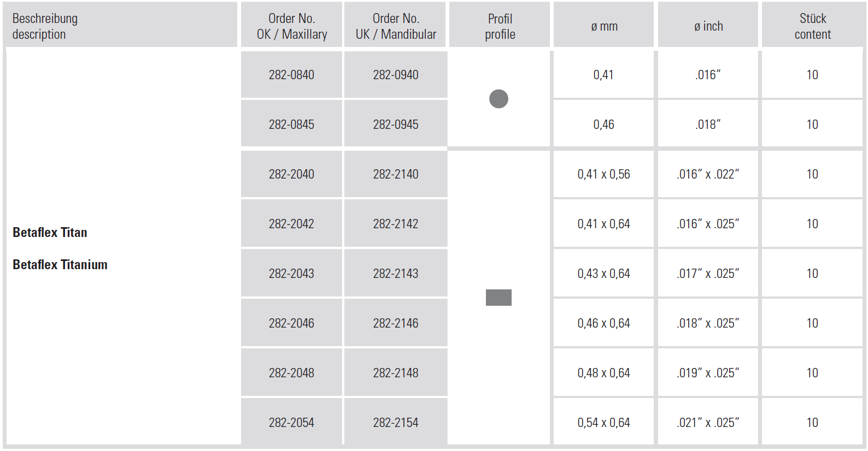Click the Order No. UK / Mandibular header
This screenshot has height=451, width=868.
point(396,26)
